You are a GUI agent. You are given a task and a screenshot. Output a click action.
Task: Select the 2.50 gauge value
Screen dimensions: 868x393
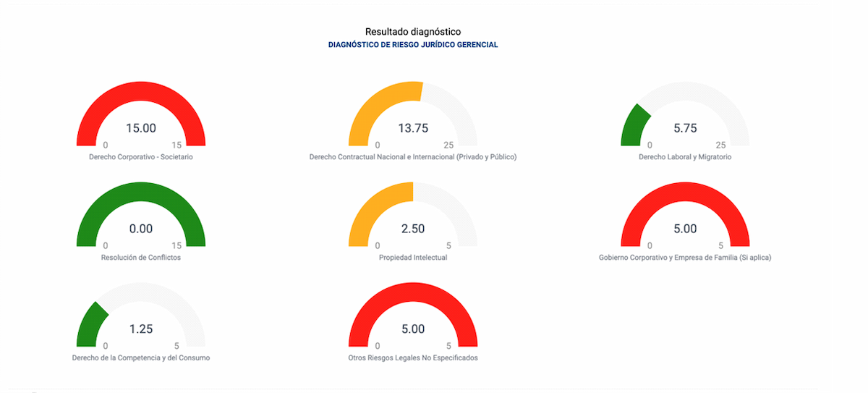(413, 229)
